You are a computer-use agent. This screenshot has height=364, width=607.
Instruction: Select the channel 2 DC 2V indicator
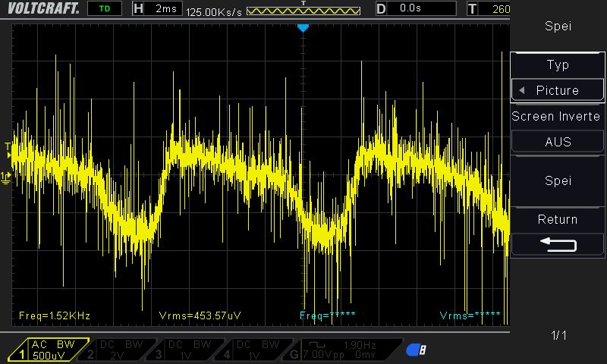(118, 350)
